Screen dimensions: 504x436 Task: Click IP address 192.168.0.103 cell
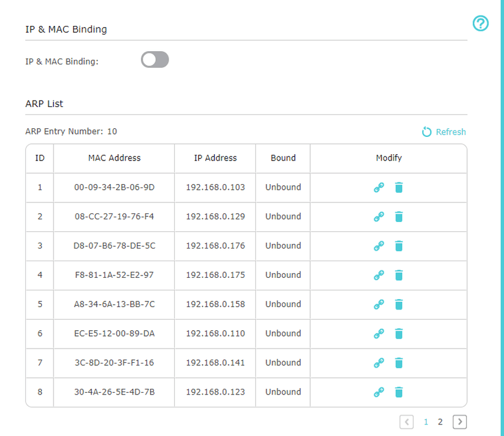[x=215, y=188]
